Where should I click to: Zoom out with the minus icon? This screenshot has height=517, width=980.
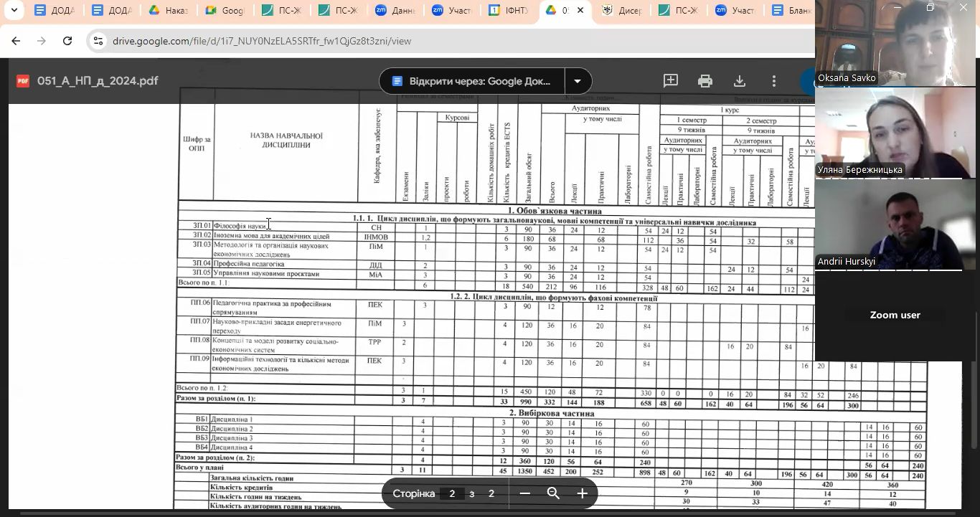coord(525,493)
